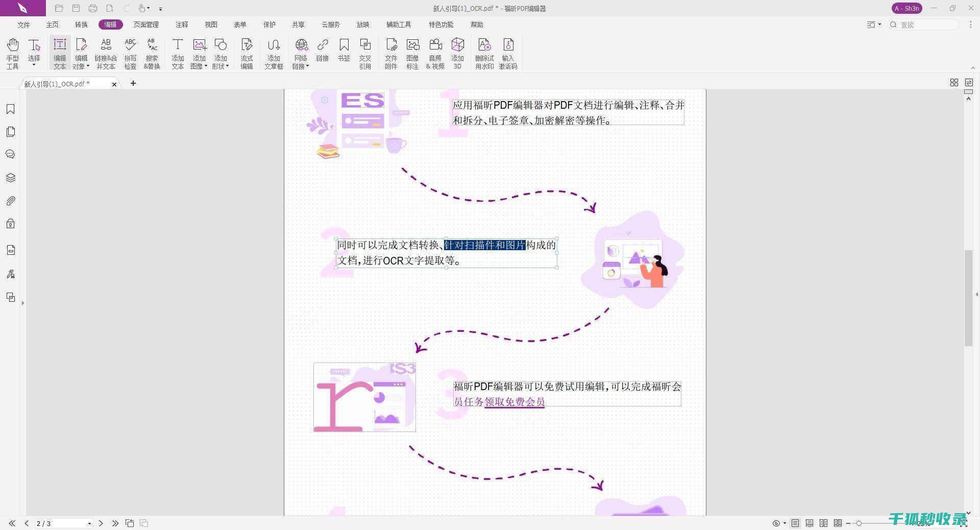
Task: Expand the Select tool dropdown (选择)
Action: pyautogui.click(x=34, y=65)
